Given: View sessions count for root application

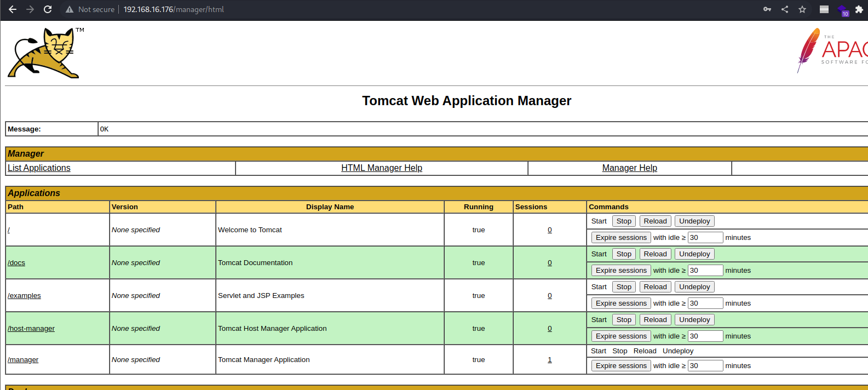Looking at the screenshot, I should click(x=550, y=230).
